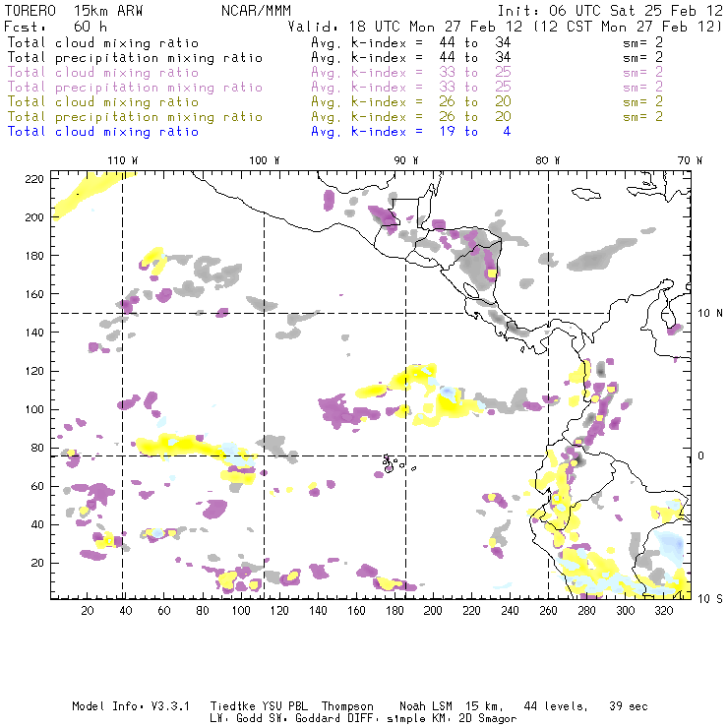Viewport: 728px width, 728px height.
Task: Click "39 sec" time step text
Action: coord(629,706)
